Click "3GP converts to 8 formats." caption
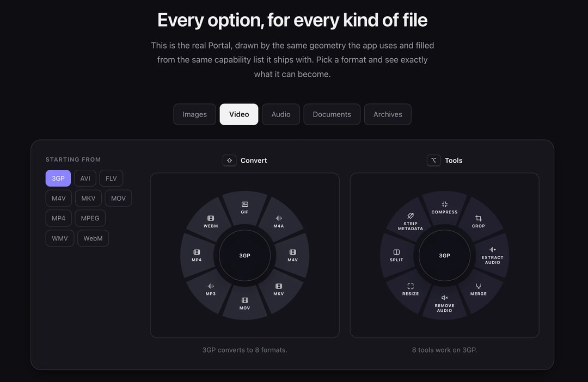Image resolution: width=588 pixels, height=382 pixels. tap(244, 350)
